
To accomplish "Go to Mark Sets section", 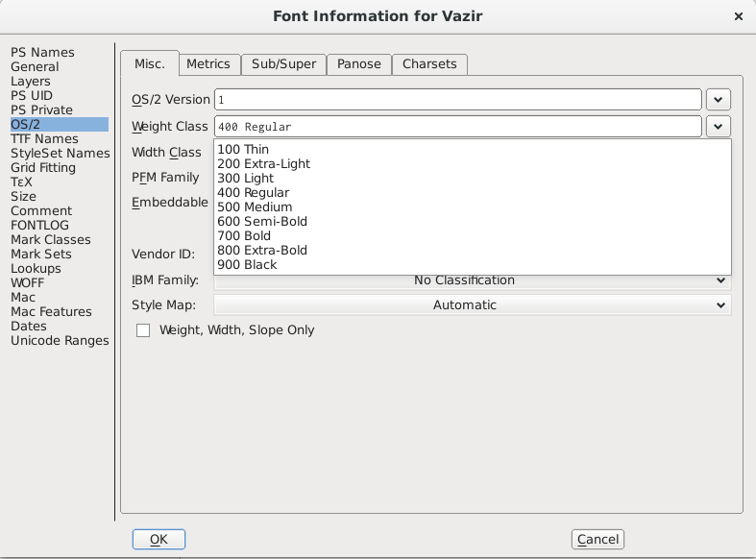I will 41,254.
